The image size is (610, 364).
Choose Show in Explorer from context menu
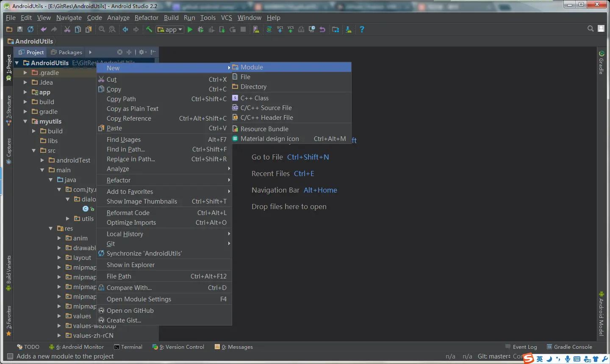click(x=164, y=265)
